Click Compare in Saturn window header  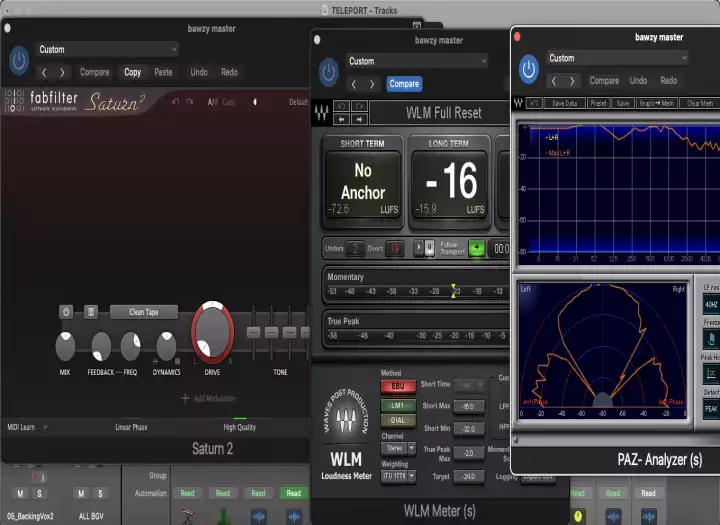[x=95, y=72]
